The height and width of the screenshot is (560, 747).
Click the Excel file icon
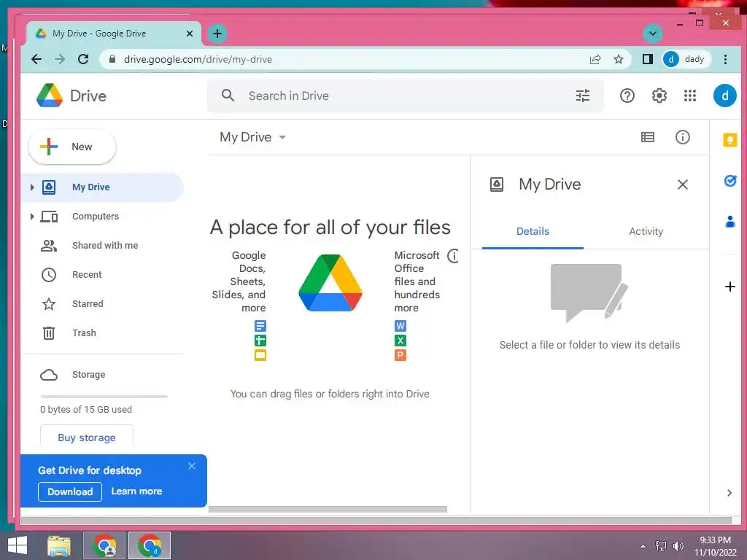point(400,341)
